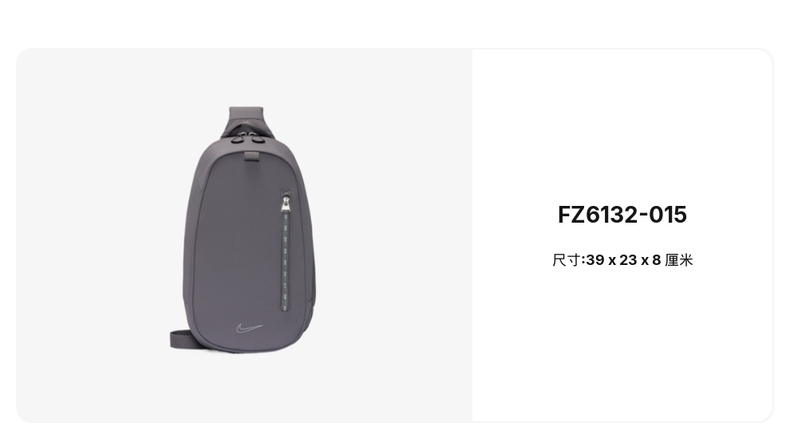Click the vertical front zipper strip
Viewport: 790px width, 423px height.
pyautogui.click(x=286, y=251)
